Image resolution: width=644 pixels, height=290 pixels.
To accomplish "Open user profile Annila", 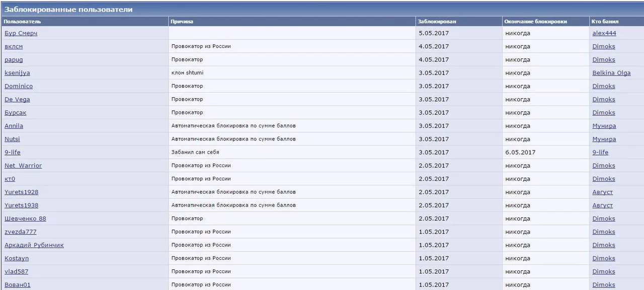I will (x=14, y=126).
